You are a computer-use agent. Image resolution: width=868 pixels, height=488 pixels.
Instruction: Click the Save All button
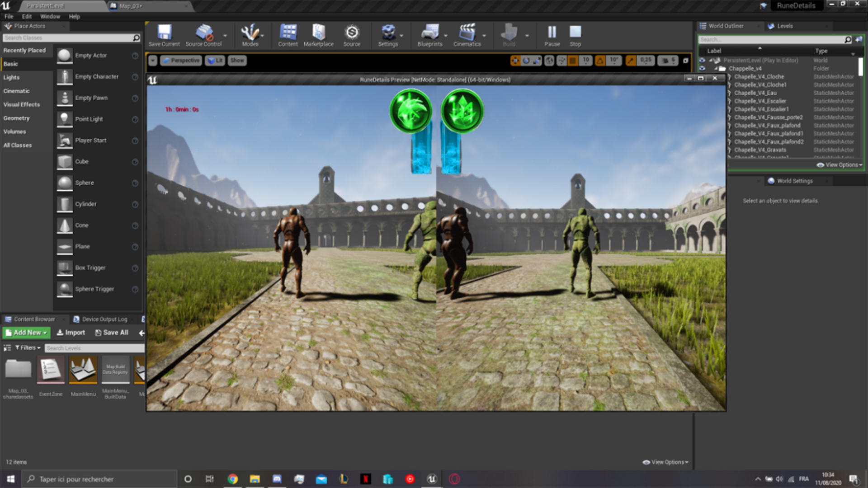[112, 333]
